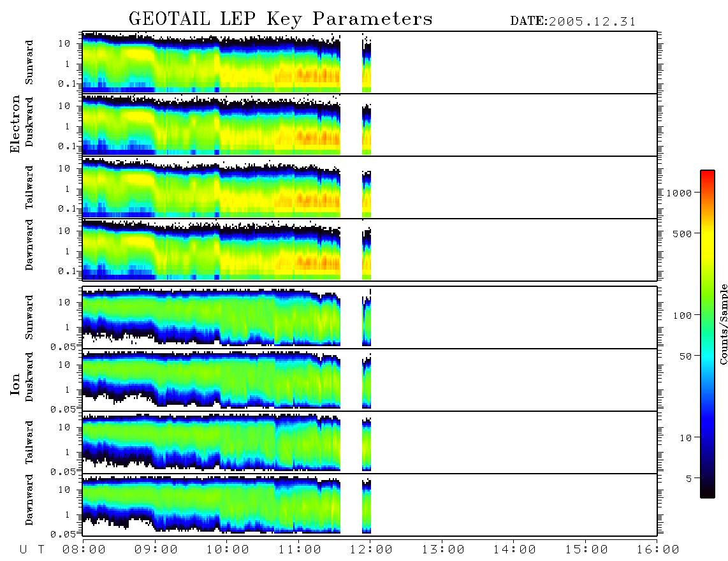Click the Ion "Sunward" panel label
This screenshot has width=728, height=561.
(29, 317)
